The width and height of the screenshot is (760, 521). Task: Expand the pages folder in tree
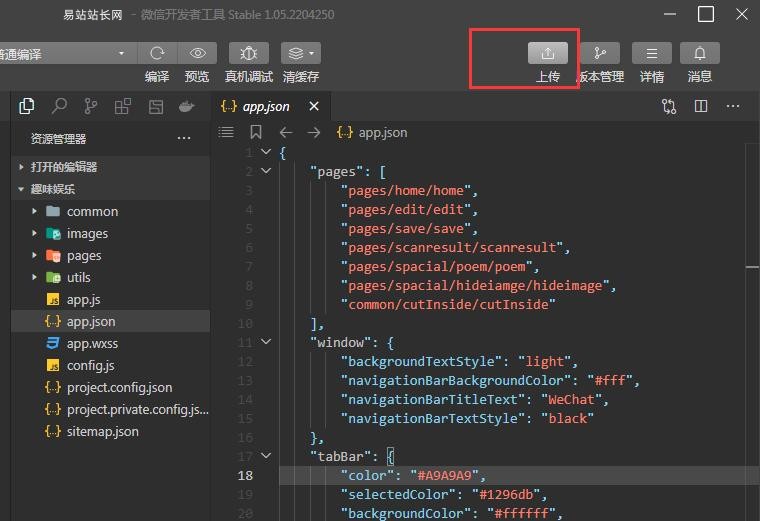pyautogui.click(x=84, y=255)
